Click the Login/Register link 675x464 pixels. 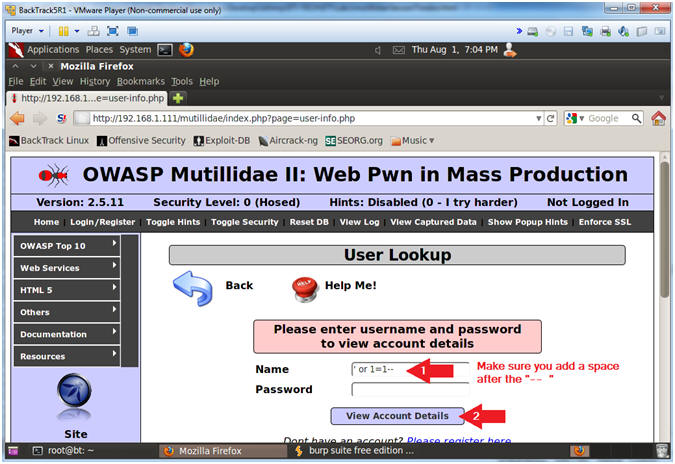pyautogui.click(x=102, y=222)
